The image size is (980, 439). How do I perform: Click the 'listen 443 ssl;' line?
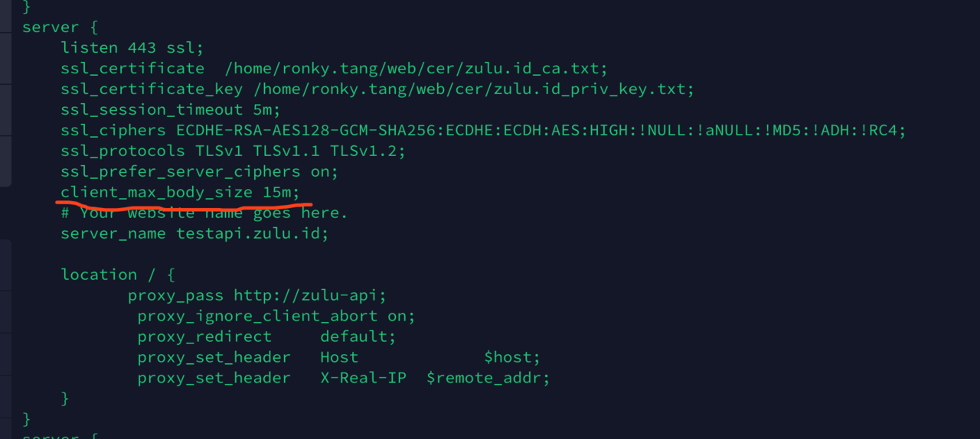click(132, 47)
